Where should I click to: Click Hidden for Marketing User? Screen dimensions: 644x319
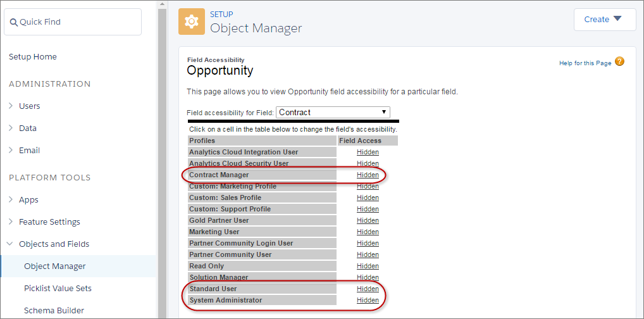point(368,232)
